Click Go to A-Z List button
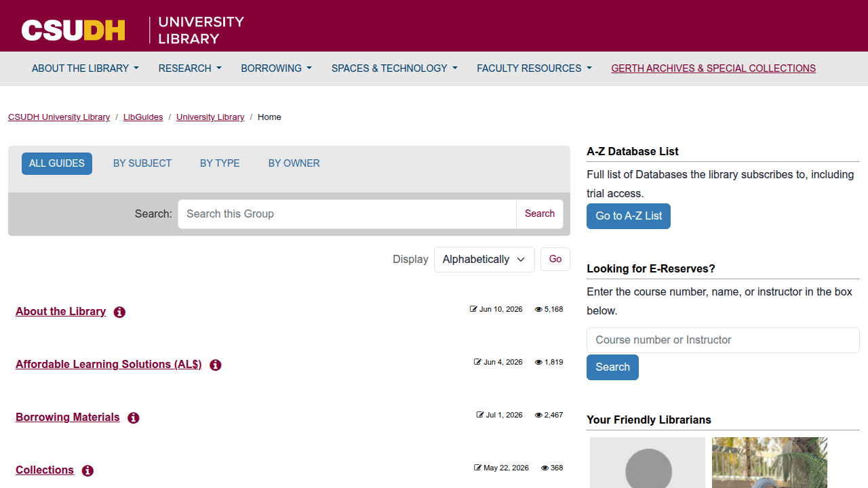 tap(629, 216)
